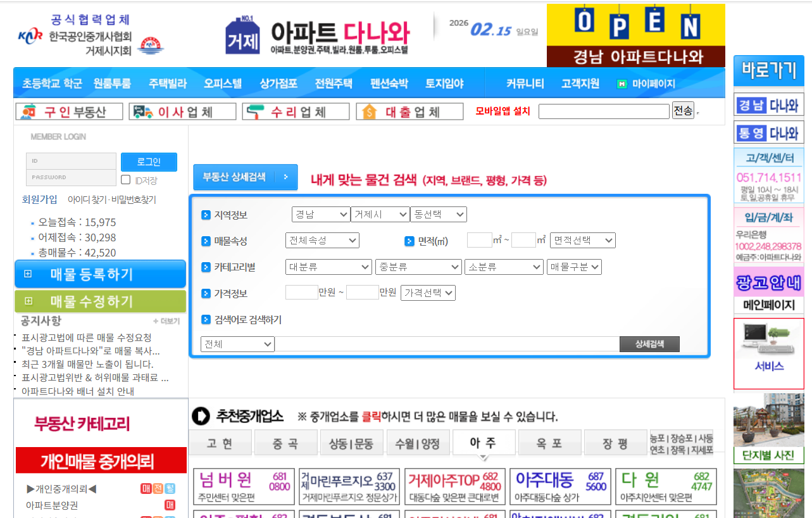Screen dimensions: 812x518
Task: Open the 넘버원 681-0800 agency card
Action: (244, 486)
